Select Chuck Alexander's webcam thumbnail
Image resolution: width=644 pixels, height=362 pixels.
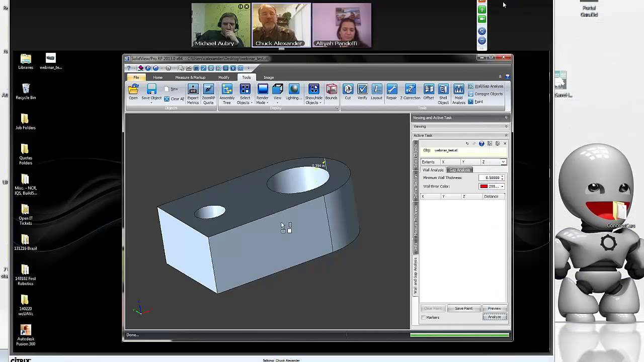[281, 25]
